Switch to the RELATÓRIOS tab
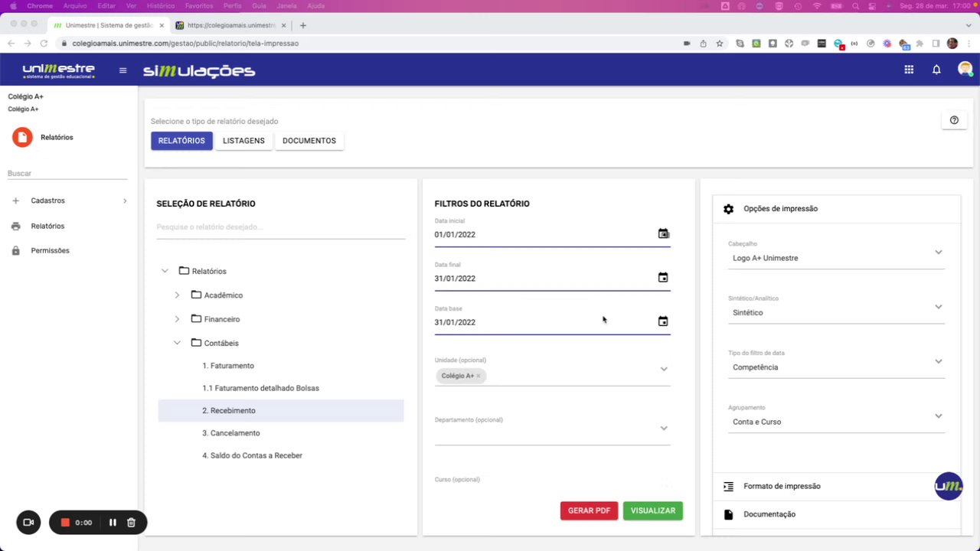The height and width of the screenshot is (551, 980). point(181,141)
